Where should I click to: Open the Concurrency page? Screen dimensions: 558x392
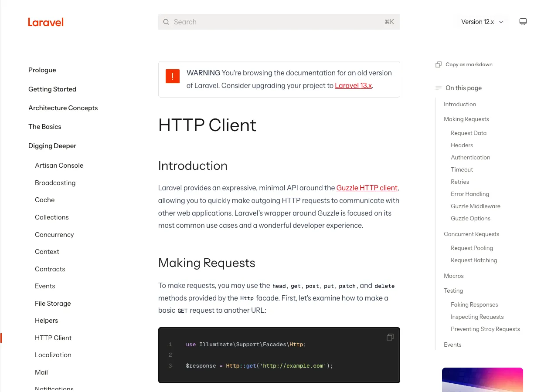coord(54,235)
